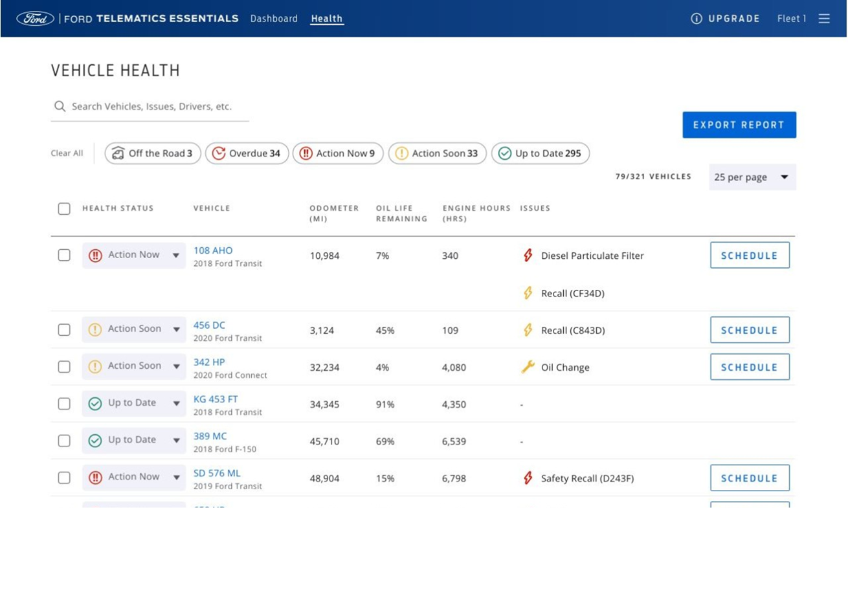
Task: Open vehicle link 342 HP
Action: pos(209,362)
